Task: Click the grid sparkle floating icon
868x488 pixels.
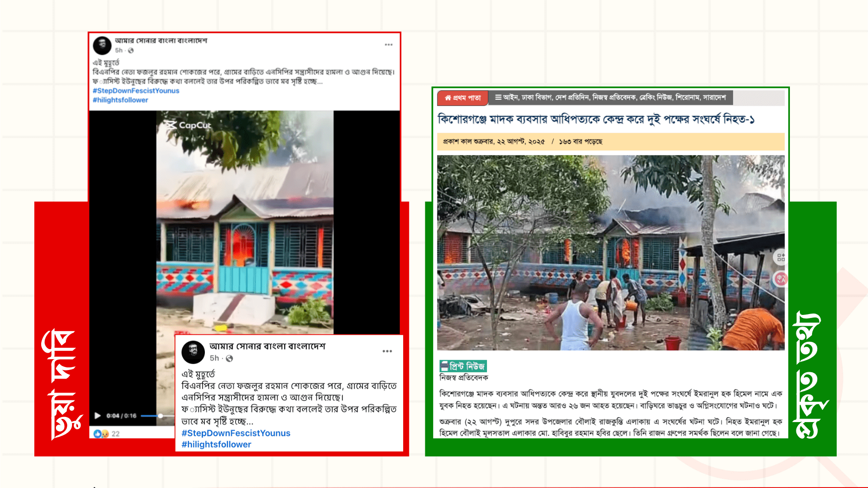Action: [780, 257]
